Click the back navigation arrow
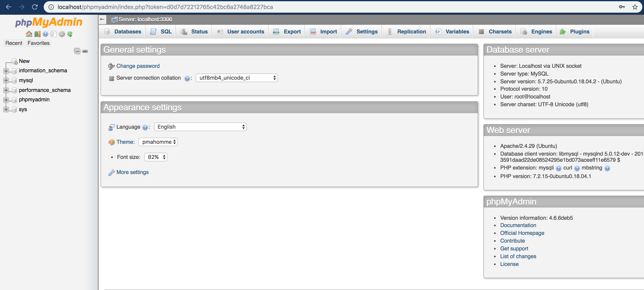 9,6
